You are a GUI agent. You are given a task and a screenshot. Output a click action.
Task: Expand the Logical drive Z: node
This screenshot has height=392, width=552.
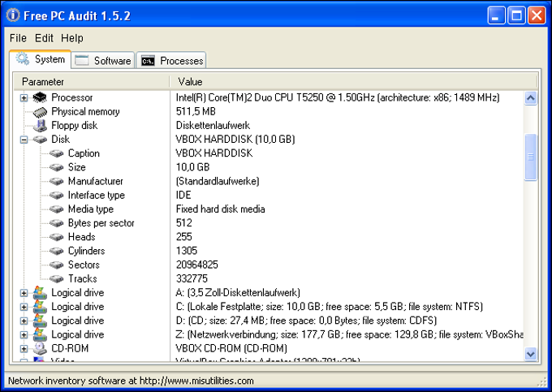coord(24,334)
